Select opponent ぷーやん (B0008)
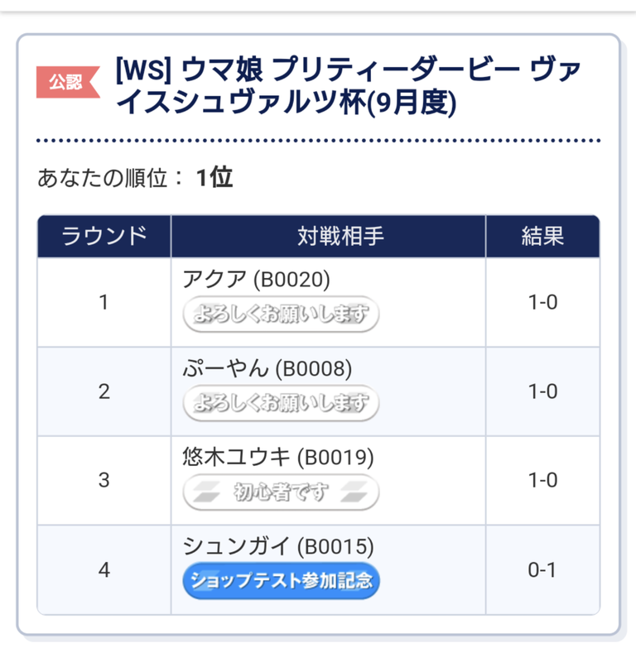The height and width of the screenshot is (672, 636). (x=267, y=368)
